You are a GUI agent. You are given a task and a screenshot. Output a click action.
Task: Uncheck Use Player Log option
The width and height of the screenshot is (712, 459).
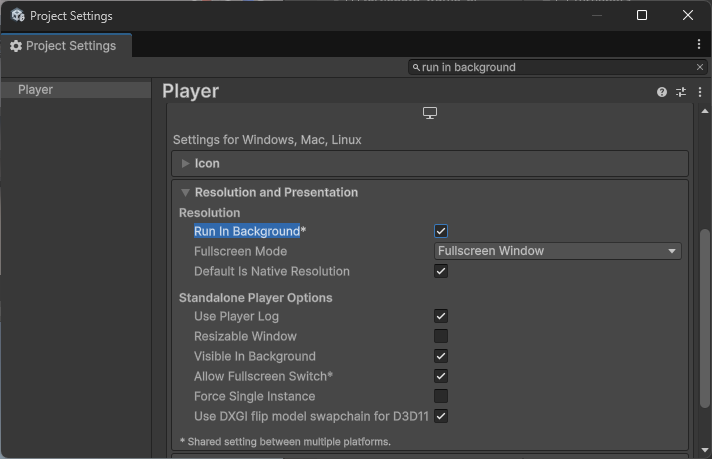tap(441, 316)
